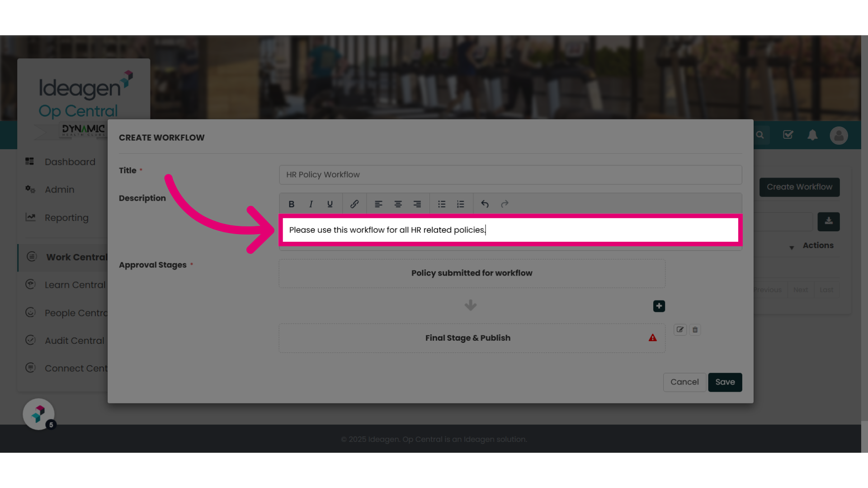Viewport: 868px width, 488px height.
Task: Align description text left
Action: [x=378, y=204]
